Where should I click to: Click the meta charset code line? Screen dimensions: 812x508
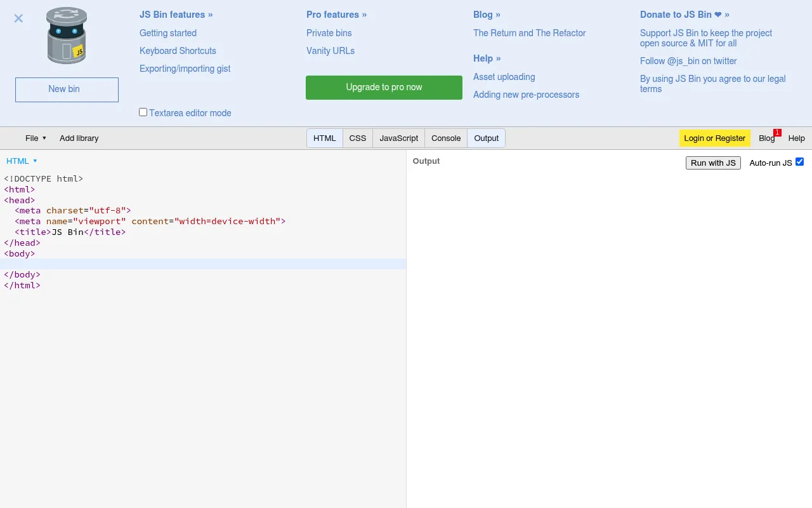73,210
